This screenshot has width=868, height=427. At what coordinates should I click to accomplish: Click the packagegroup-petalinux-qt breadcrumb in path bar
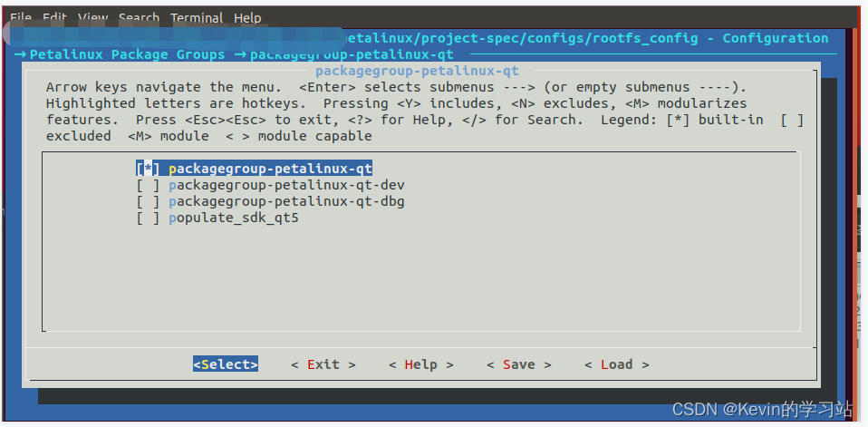[x=352, y=54]
